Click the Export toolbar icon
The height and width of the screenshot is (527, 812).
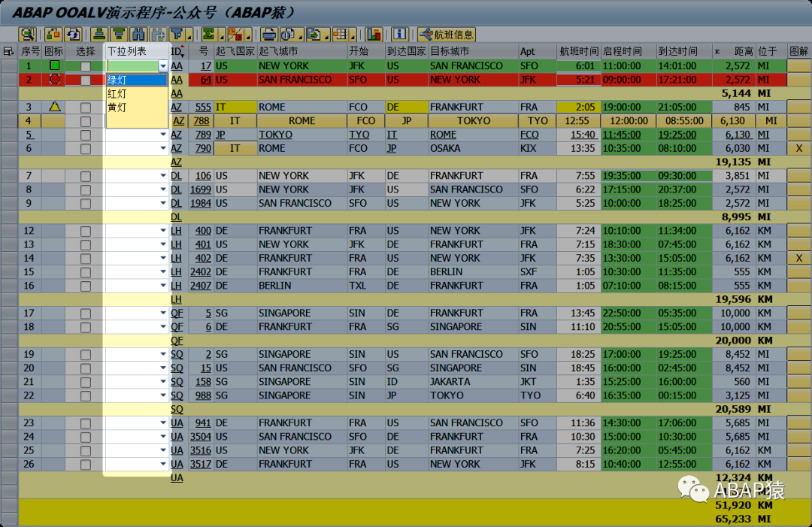(x=314, y=35)
